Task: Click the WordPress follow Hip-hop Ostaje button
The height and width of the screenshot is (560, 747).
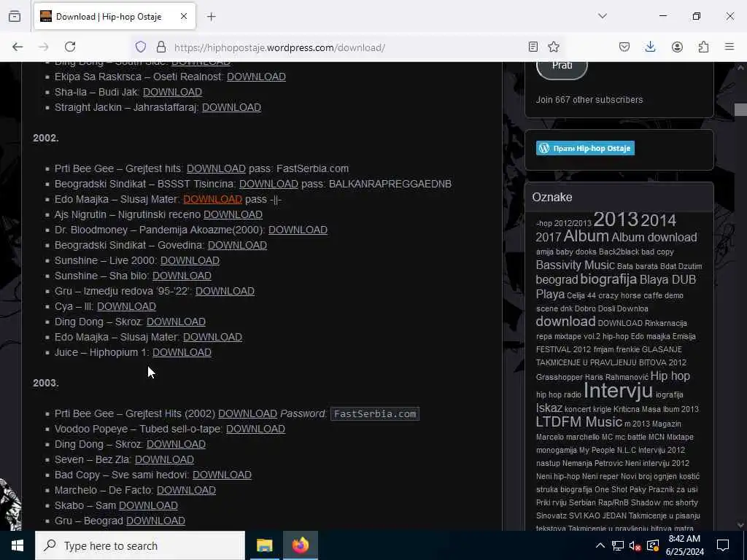Action: (x=585, y=148)
